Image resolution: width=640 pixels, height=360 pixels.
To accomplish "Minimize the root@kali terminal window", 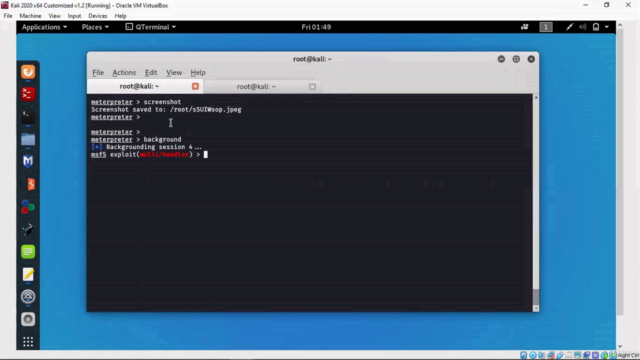I will click(x=501, y=59).
